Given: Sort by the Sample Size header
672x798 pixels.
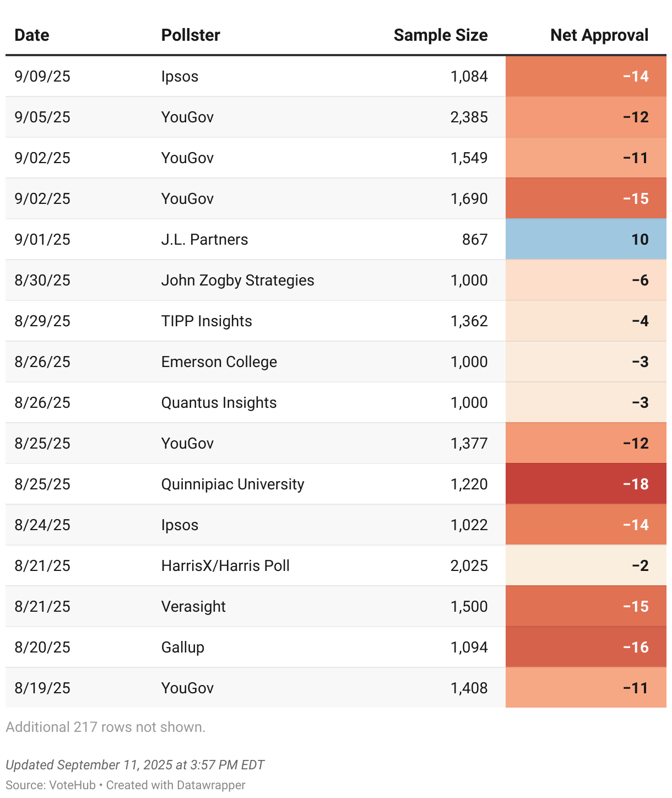Looking at the screenshot, I should 440,35.
